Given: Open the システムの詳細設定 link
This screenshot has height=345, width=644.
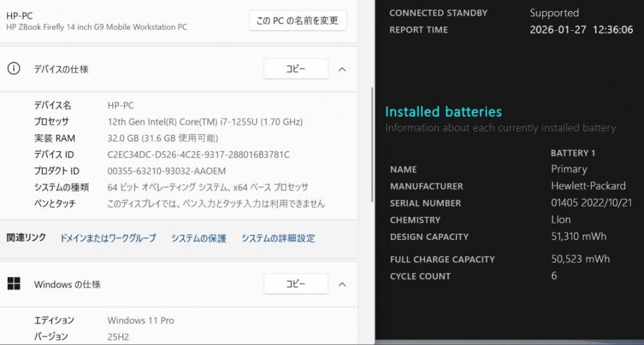Looking at the screenshot, I should (278, 238).
